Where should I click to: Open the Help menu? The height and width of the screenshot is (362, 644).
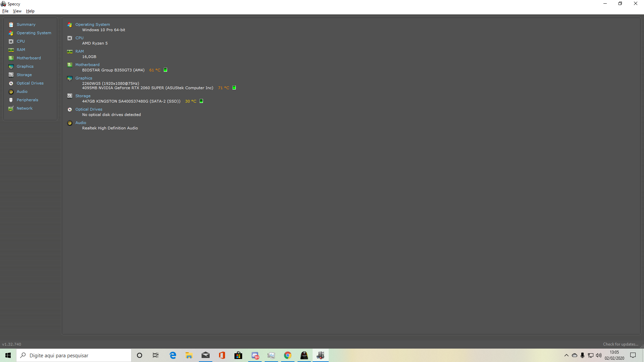30,11
